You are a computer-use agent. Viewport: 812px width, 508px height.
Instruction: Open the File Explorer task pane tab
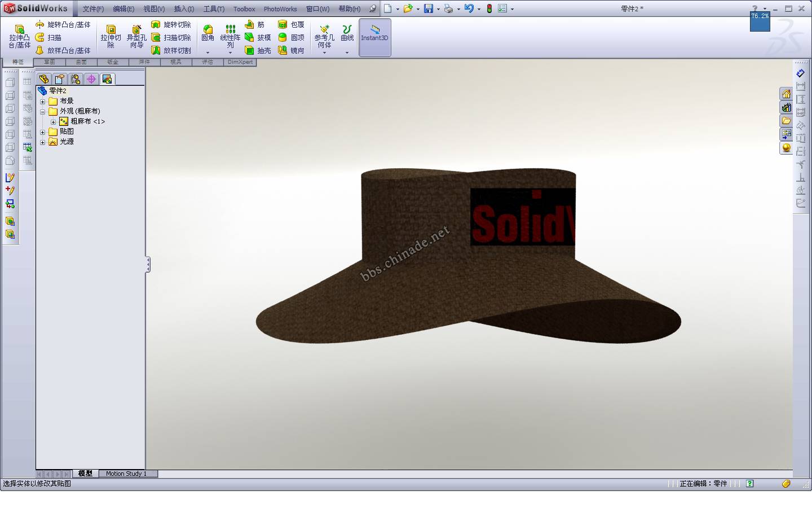(786, 121)
